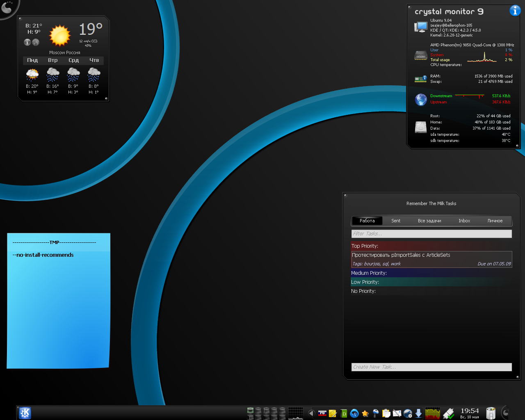Click the Filter Tasks input field

(x=431, y=234)
